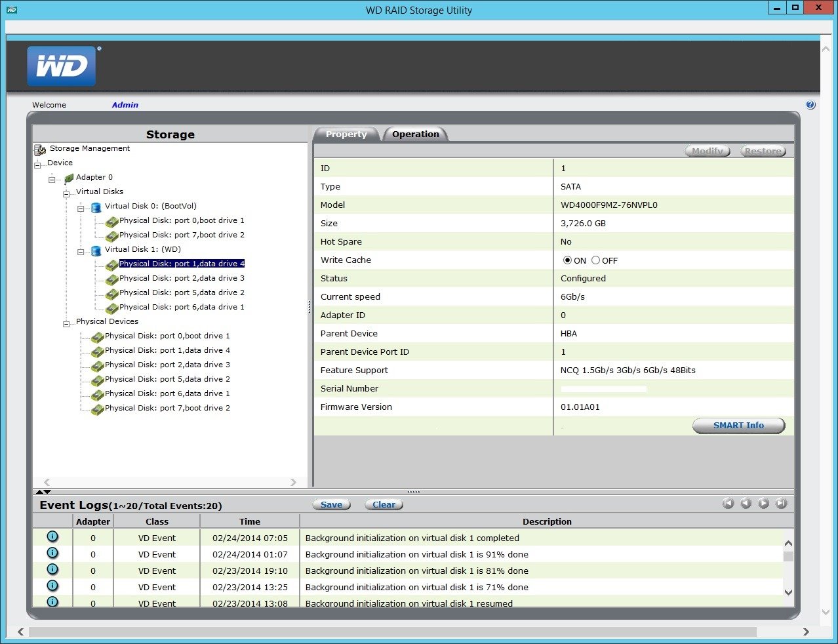
Task: Click disk icon for port 0 under Virtual Disk 0
Action: pos(111,222)
